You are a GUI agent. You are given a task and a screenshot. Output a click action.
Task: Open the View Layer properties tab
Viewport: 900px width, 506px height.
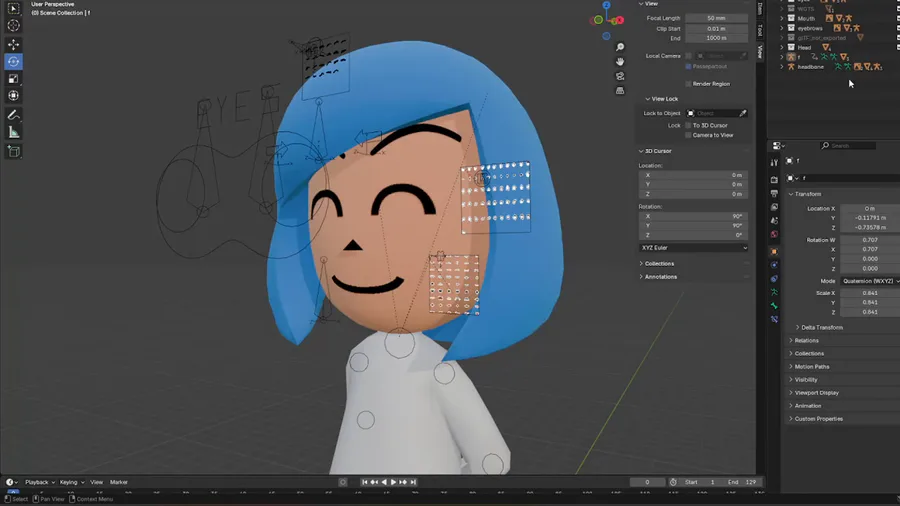coord(774,207)
